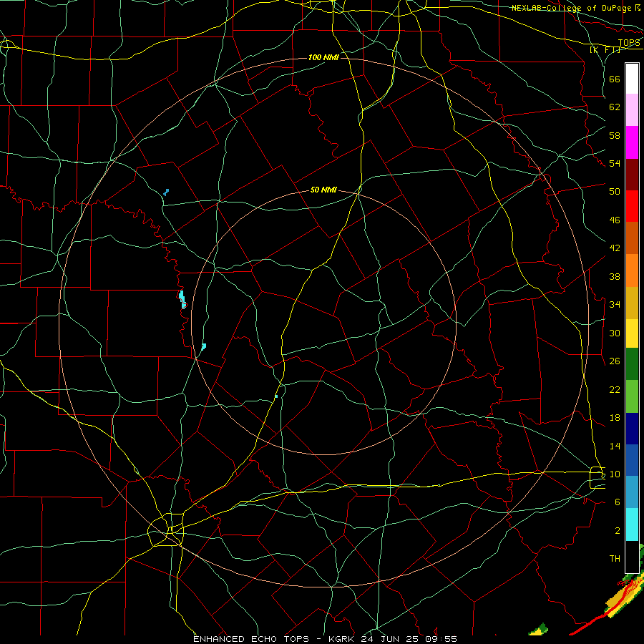Click the medium blue legend band
Viewport: 644px width, 644px height.
tap(632, 460)
